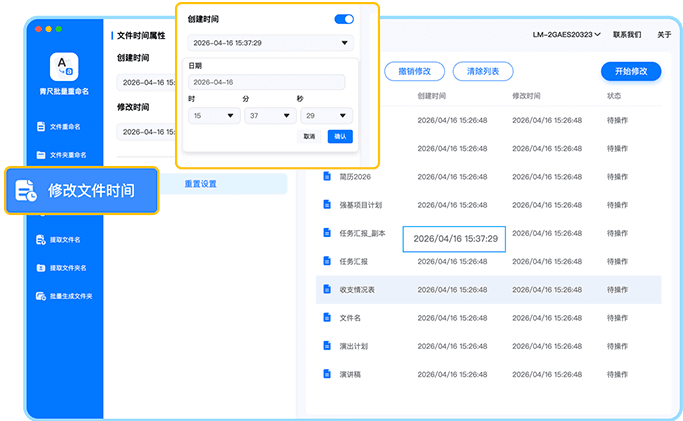Open the 关于 menu item
This screenshot has height=421, width=683.
click(x=664, y=35)
